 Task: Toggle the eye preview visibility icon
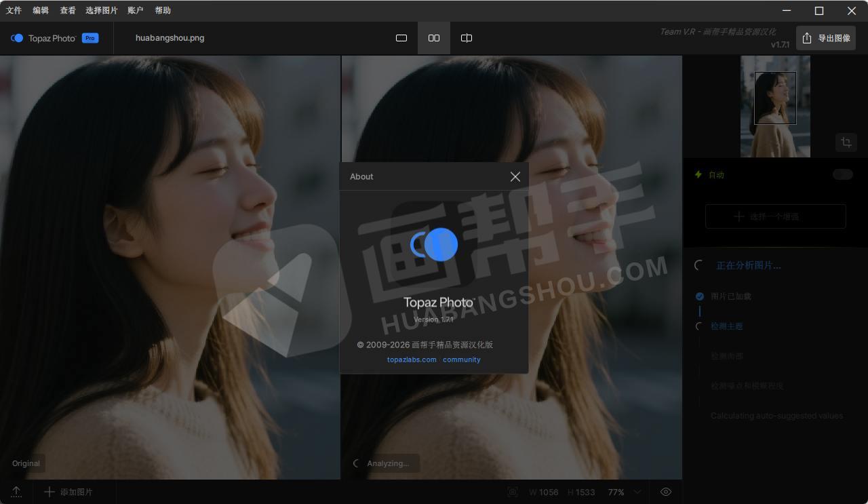(666, 492)
